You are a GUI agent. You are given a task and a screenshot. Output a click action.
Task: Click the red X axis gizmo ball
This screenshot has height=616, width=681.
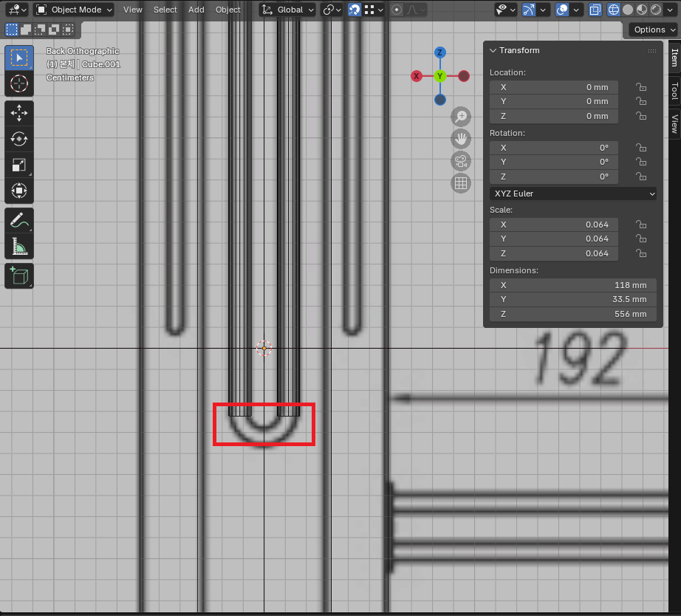point(417,77)
